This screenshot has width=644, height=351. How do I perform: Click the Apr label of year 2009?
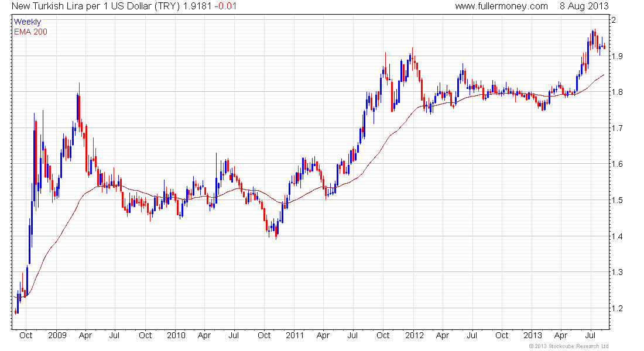tap(85, 335)
